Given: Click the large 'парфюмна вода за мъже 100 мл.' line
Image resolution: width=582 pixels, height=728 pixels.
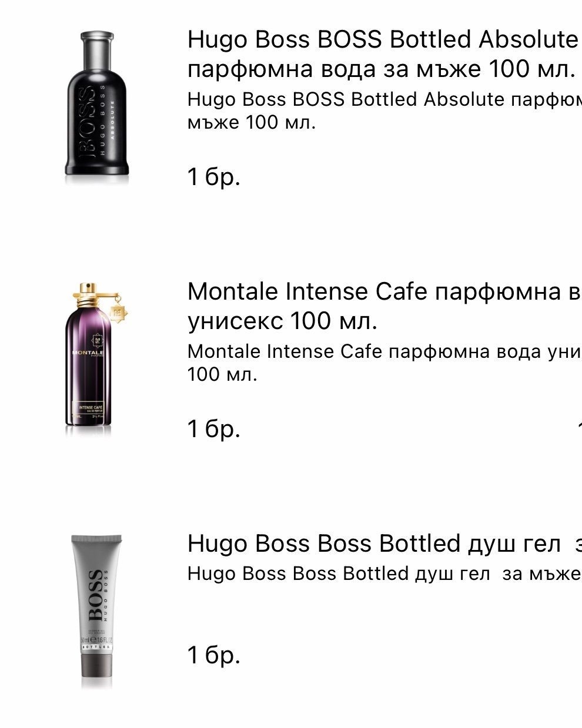Looking at the screenshot, I should [382, 69].
